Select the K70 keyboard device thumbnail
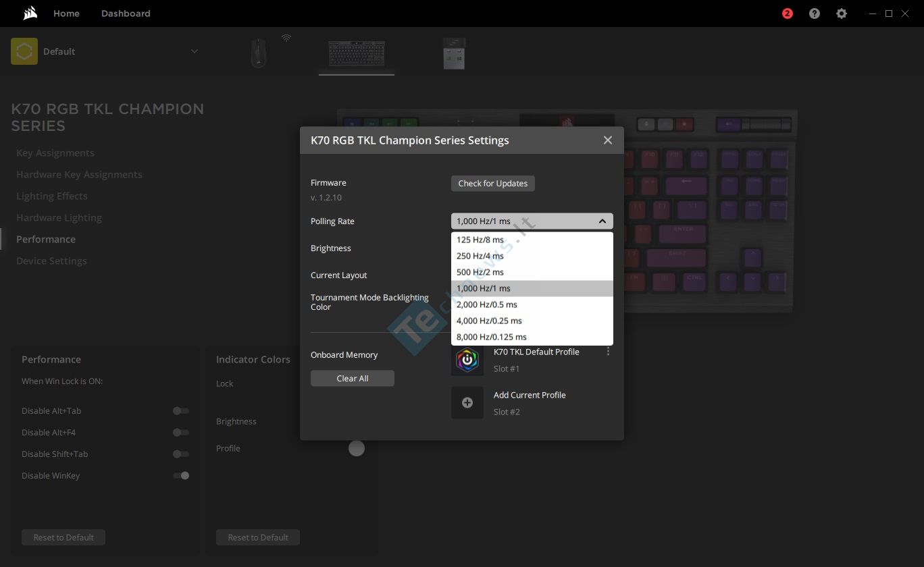Image resolution: width=924 pixels, height=567 pixels. tap(357, 54)
